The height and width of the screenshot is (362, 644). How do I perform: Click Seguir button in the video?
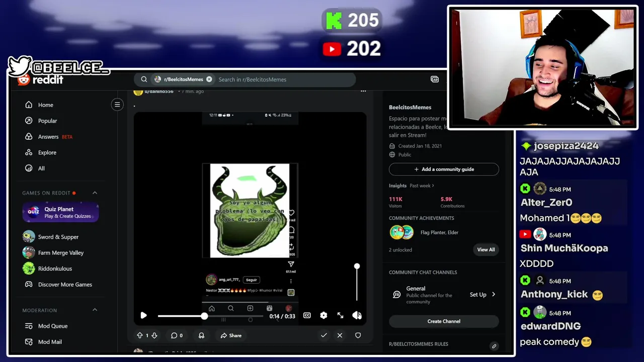point(252,280)
